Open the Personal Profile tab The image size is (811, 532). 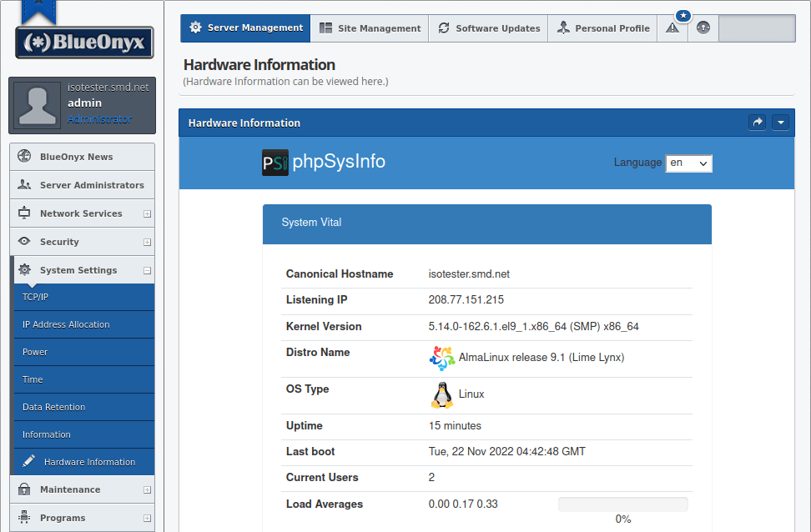pos(602,28)
